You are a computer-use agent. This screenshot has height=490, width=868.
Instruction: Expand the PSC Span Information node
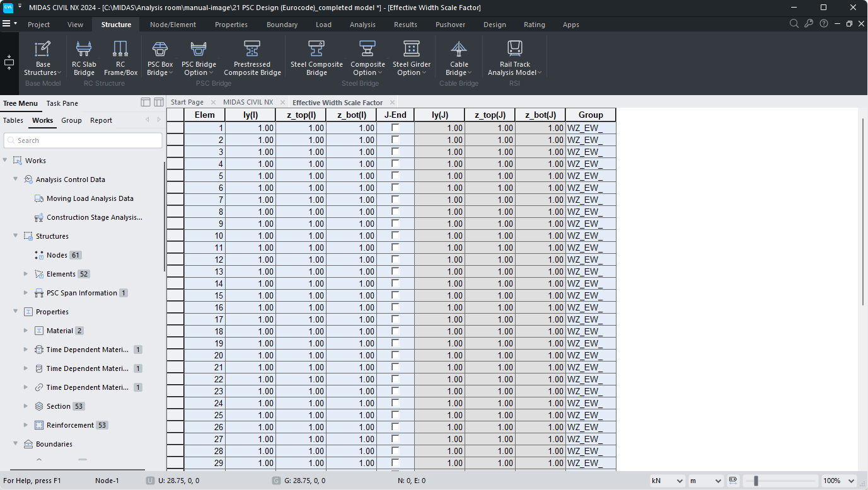26,293
